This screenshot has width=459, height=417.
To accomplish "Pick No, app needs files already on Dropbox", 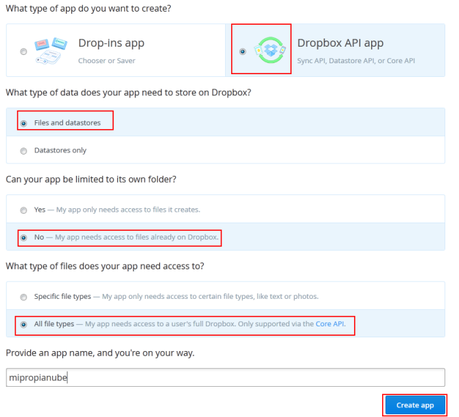I will click(23, 238).
